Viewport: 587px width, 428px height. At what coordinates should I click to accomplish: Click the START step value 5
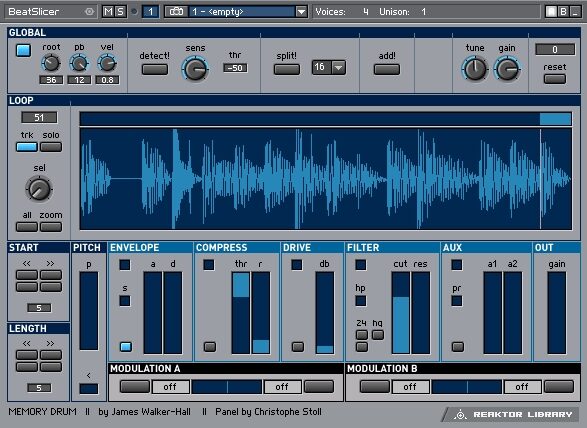point(39,308)
